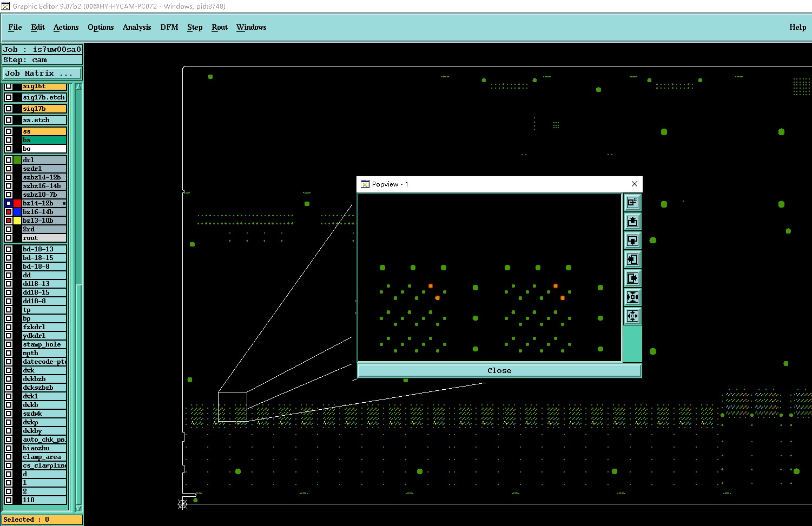This screenshot has height=526, width=812.
Task: Open the Analysis menu
Action: point(137,27)
